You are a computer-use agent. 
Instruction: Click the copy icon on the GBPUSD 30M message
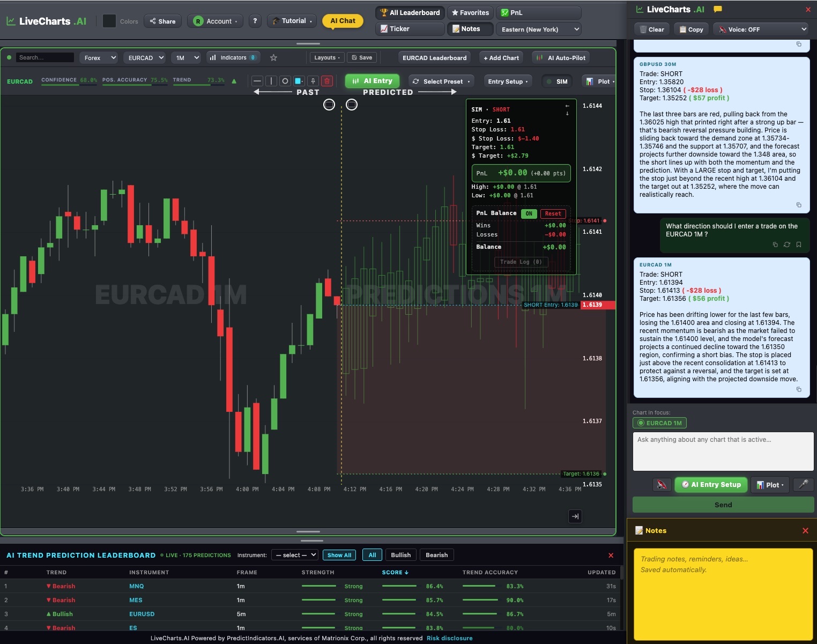pyautogui.click(x=799, y=205)
